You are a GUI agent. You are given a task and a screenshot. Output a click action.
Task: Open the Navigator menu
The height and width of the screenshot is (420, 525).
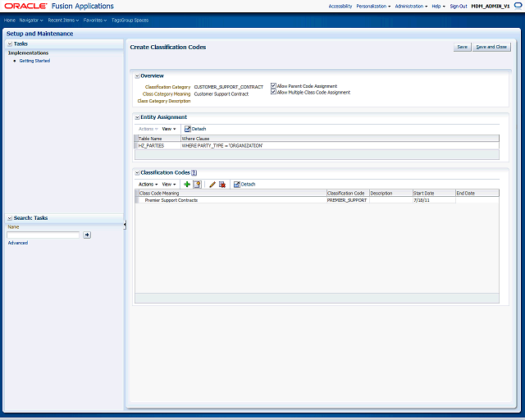point(31,20)
